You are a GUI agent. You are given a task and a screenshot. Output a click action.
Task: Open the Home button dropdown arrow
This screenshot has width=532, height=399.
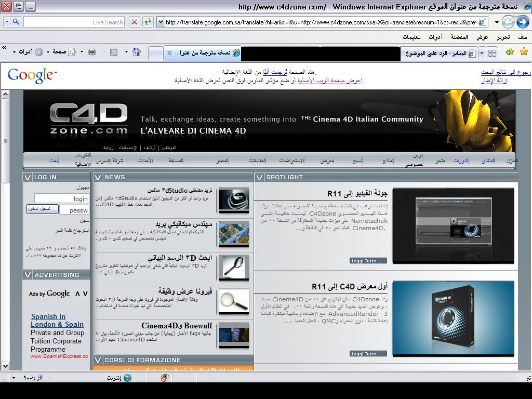coord(127,52)
